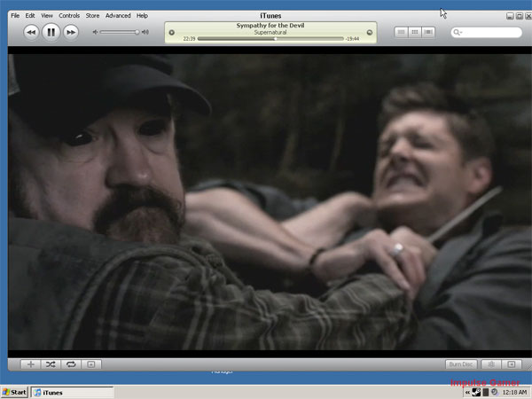Click the Sympathy for the Devil title
Image resolution: width=532 pixels, height=399 pixels.
pyautogui.click(x=270, y=26)
